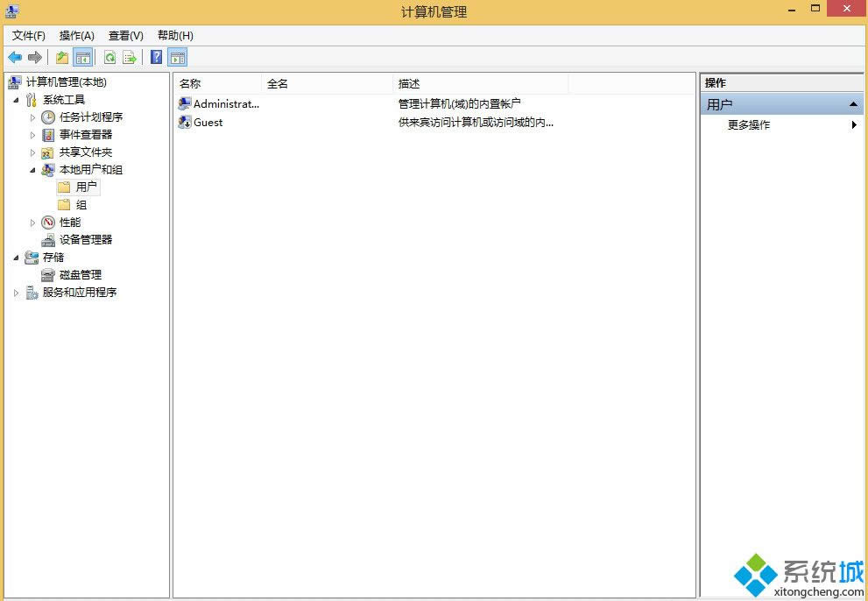Expand the 事件查看器 tree node

click(33, 134)
